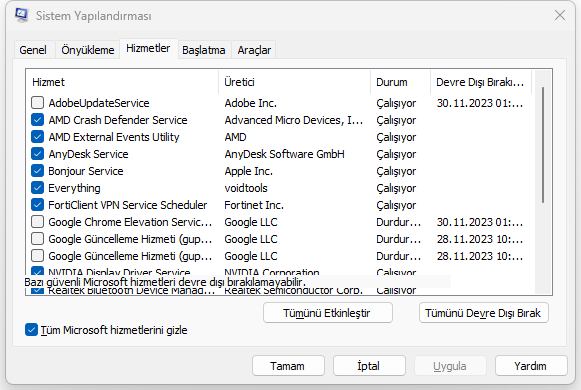Open help via the Yardım button

(531, 366)
